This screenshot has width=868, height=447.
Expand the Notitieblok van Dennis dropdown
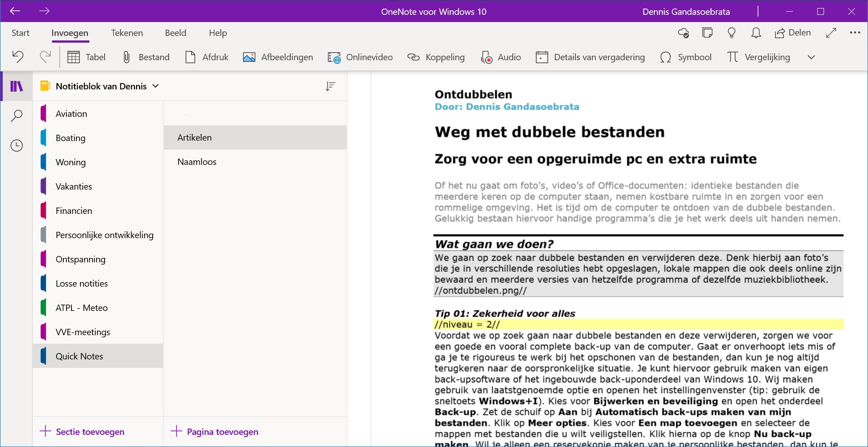click(x=155, y=86)
